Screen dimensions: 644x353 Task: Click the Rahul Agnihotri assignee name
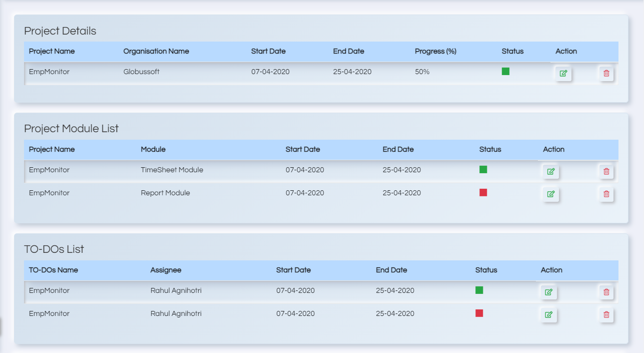(x=175, y=290)
